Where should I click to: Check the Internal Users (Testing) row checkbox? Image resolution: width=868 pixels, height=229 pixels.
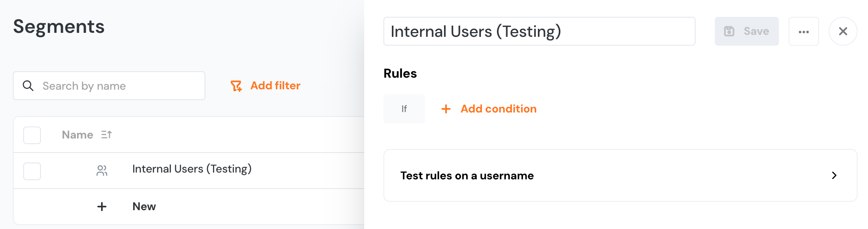click(32, 171)
